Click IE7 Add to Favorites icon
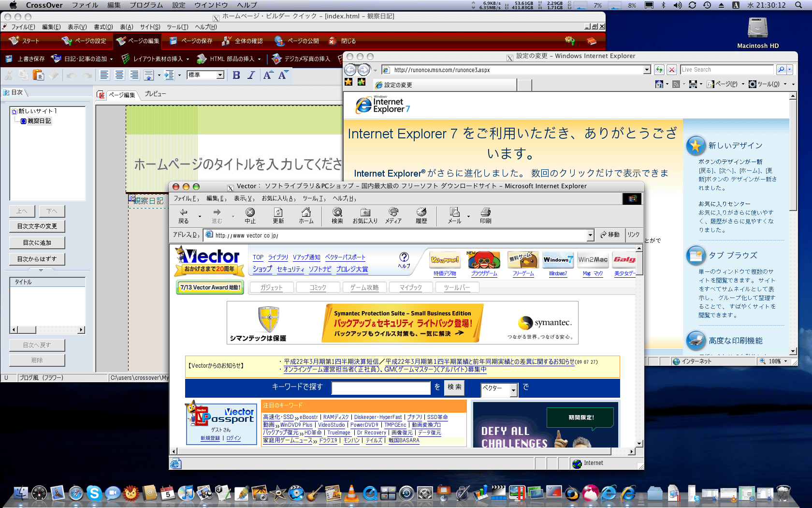 point(362,82)
